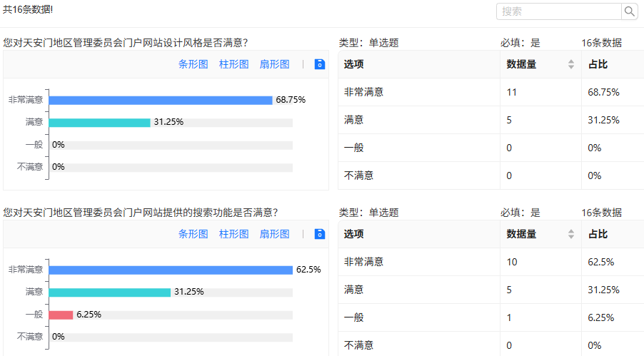Viewport: 644px width, 356px height.
Task: Sort second table by 数据量 column
Action: [x=570, y=235]
